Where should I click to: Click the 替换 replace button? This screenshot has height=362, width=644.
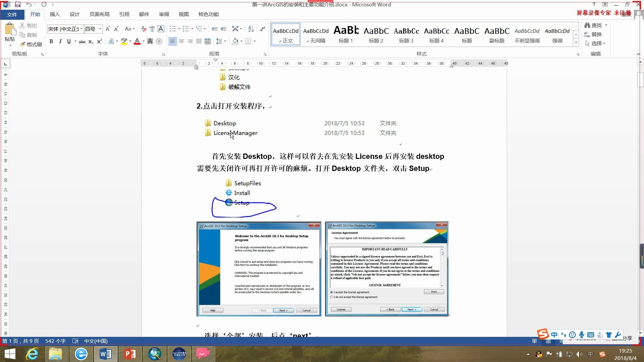click(x=593, y=34)
